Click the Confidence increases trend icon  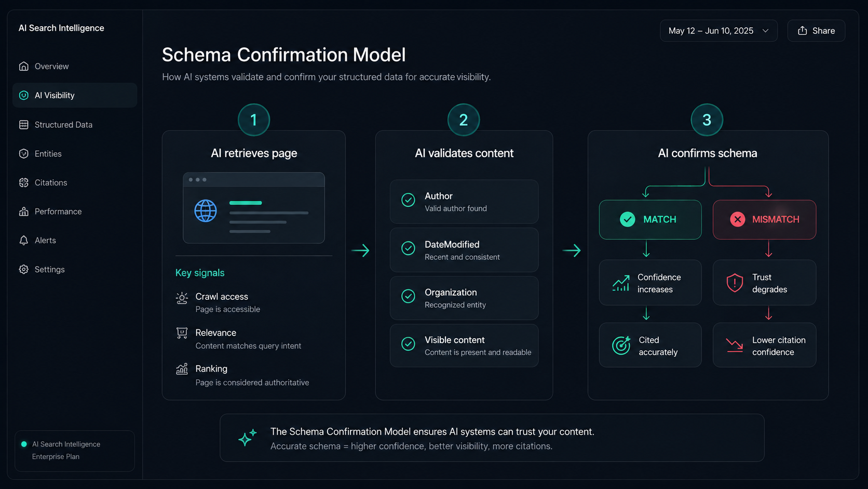tap(621, 283)
